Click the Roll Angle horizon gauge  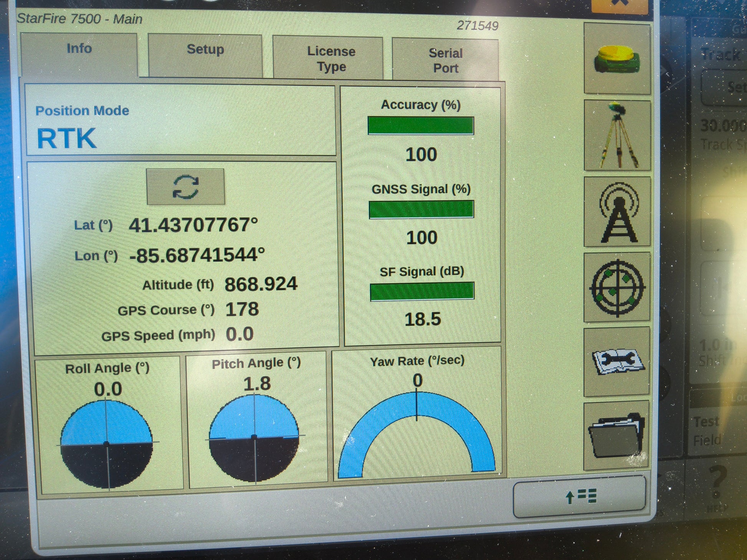(106, 444)
